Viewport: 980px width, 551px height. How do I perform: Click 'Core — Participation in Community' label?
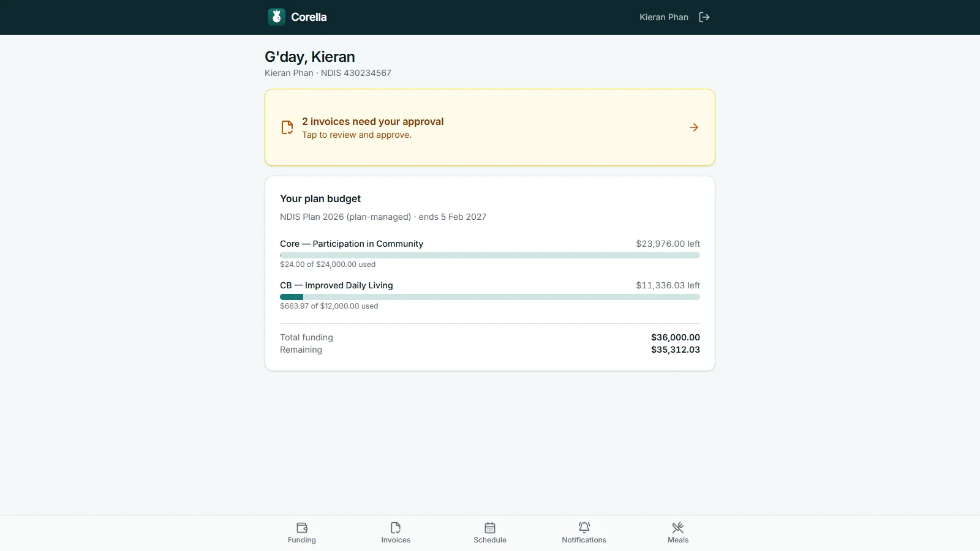click(352, 244)
